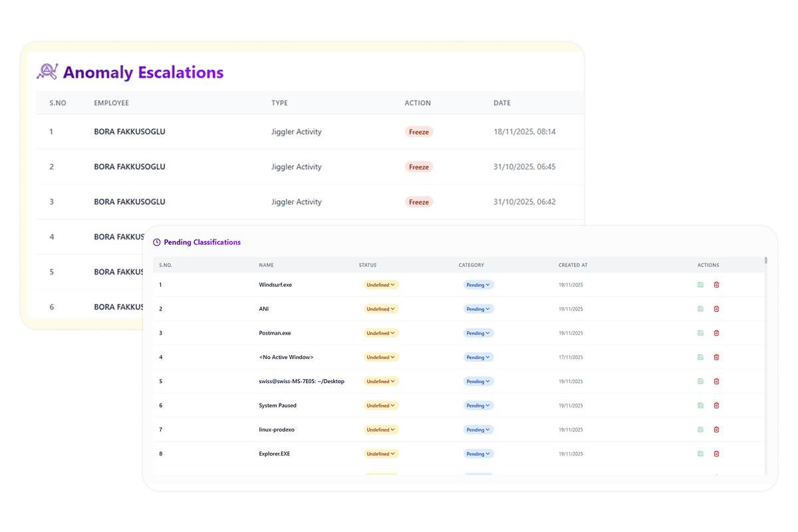Viewport: 798px width, 532px height.
Task: Expand the Pending category dropdown for linux-prodexo
Action: click(x=478, y=430)
